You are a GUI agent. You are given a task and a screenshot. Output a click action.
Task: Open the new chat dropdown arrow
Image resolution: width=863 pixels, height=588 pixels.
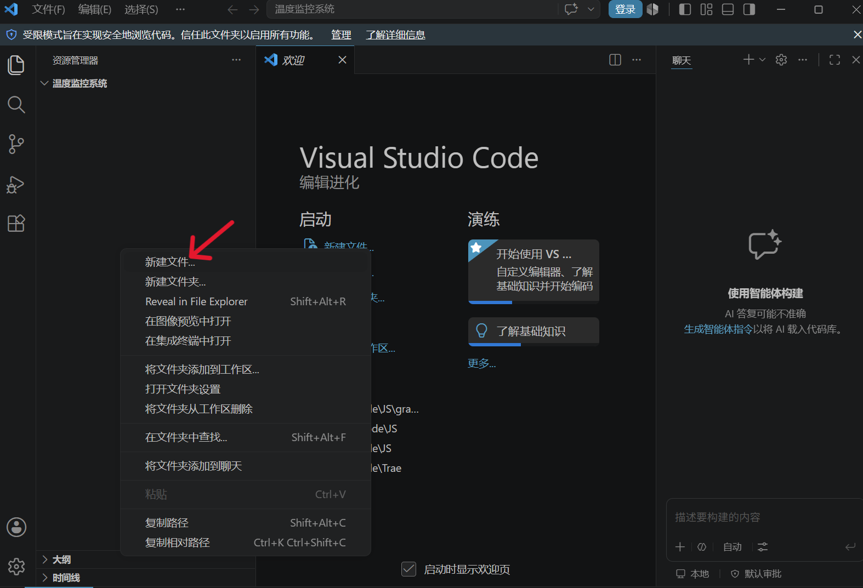pyautogui.click(x=762, y=59)
